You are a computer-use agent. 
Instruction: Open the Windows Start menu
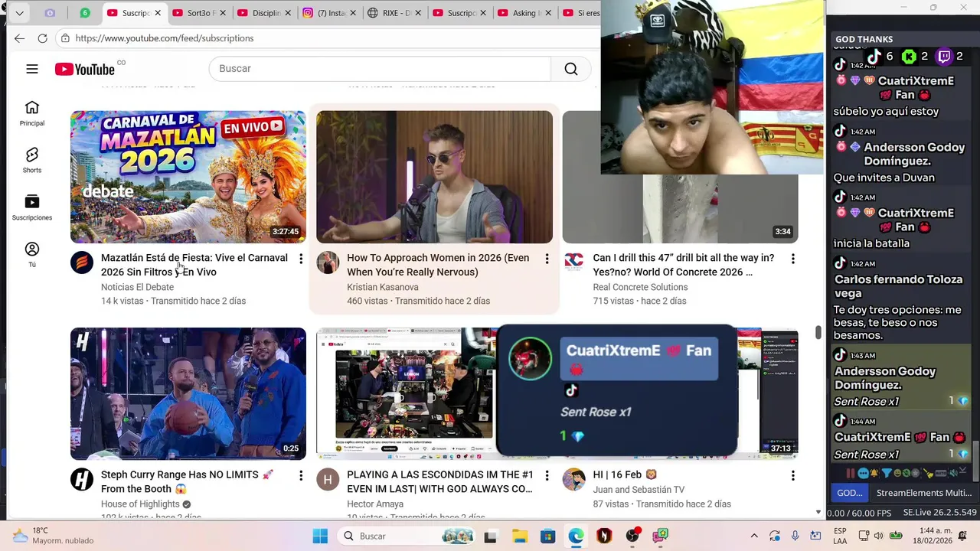tap(320, 536)
